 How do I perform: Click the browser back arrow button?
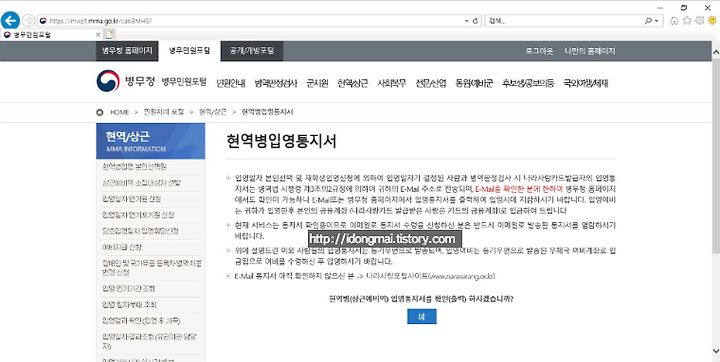click(10, 20)
